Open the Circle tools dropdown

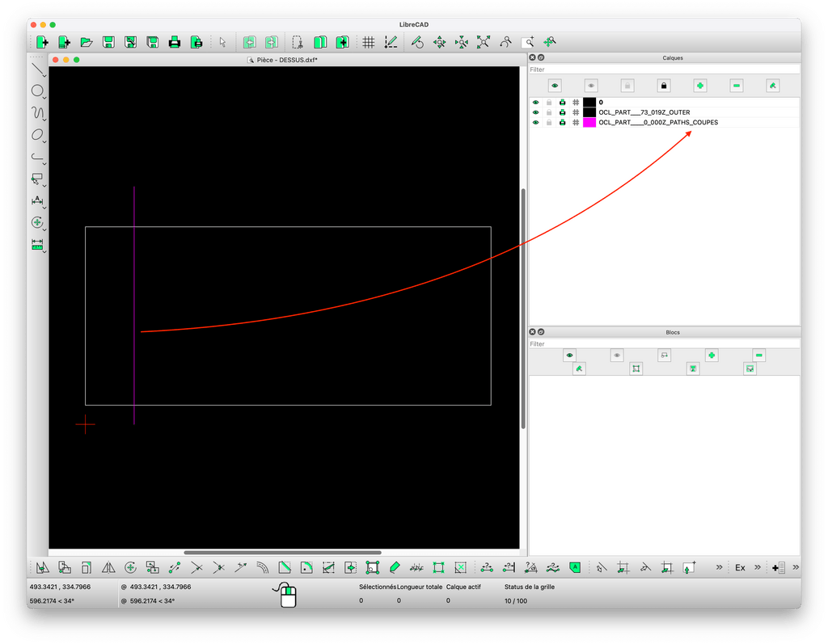(38, 90)
